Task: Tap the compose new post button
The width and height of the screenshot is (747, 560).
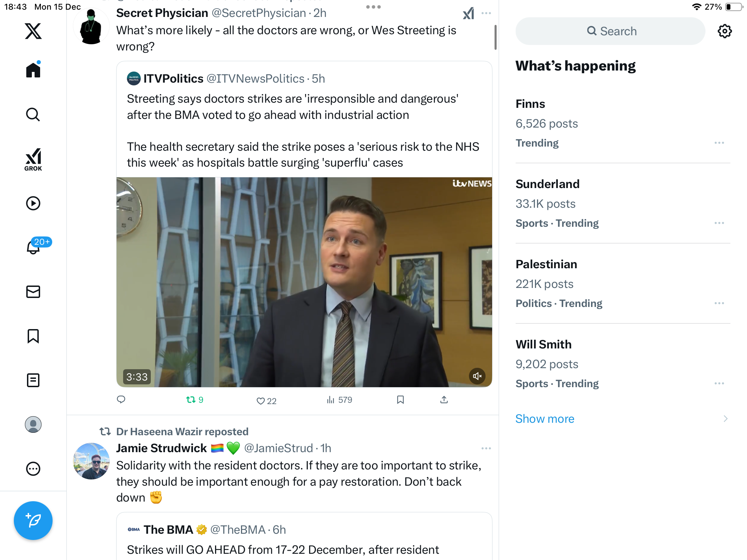Action: pos(33,521)
